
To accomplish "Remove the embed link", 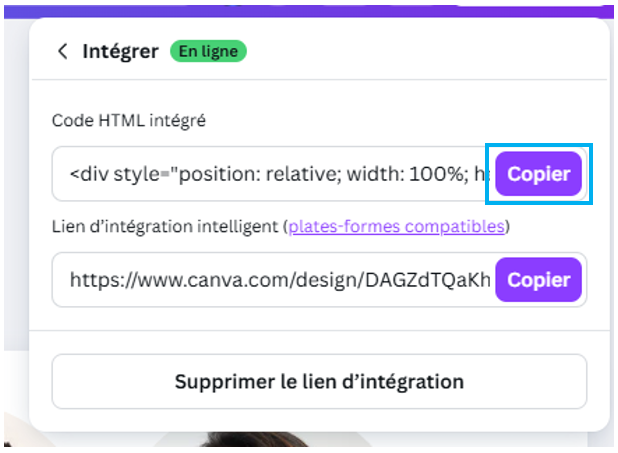I will click(319, 381).
